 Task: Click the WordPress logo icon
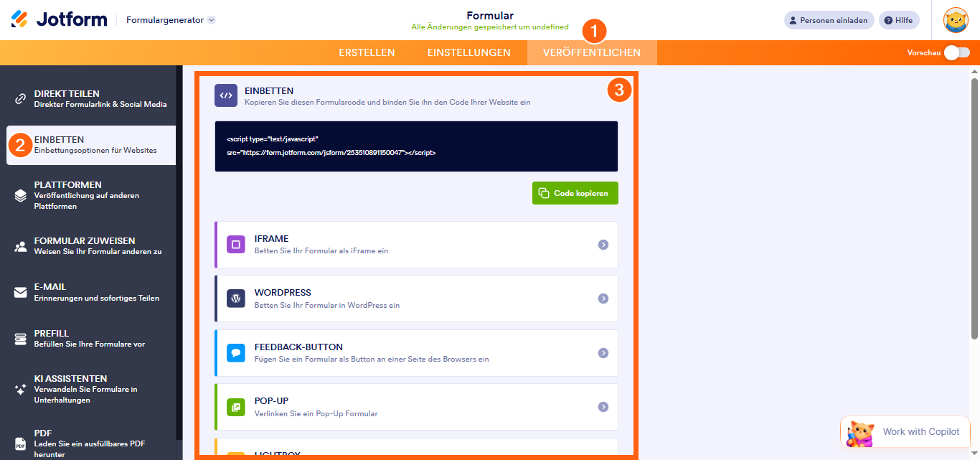(236, 297)
